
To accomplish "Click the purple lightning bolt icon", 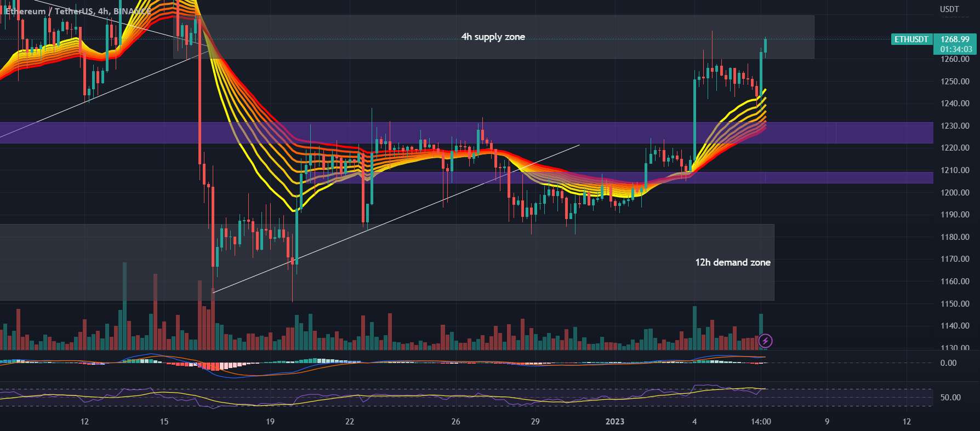I will pos(766,342).
